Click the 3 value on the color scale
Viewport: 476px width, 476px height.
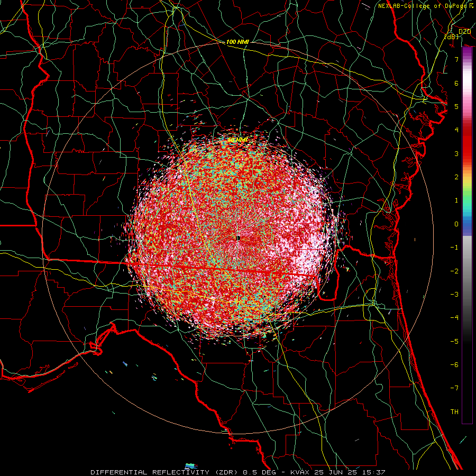click(x=456, y=153)
